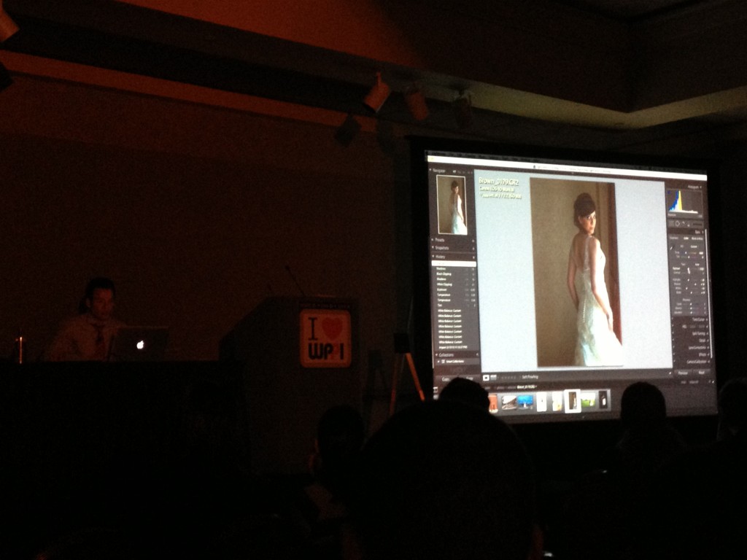747x560 pixels.
Task: Select the Spot Removal tool
Action: [x=677, y=223]
